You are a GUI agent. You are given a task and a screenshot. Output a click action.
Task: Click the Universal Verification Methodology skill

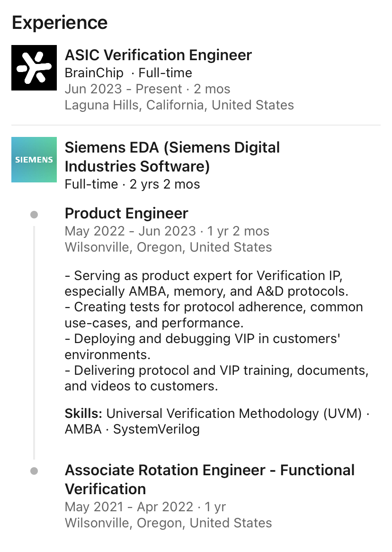coord(234,413)
